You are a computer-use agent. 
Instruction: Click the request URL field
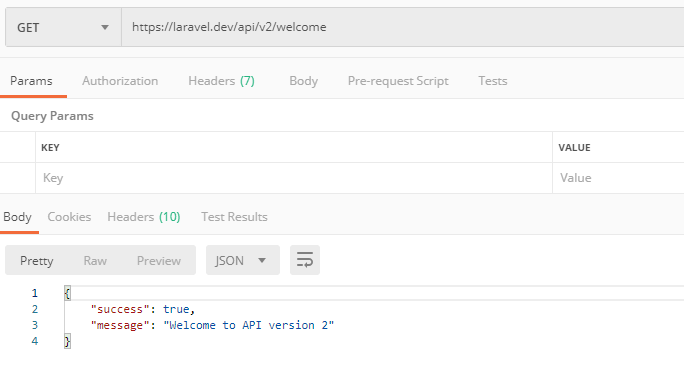[403, 27]
